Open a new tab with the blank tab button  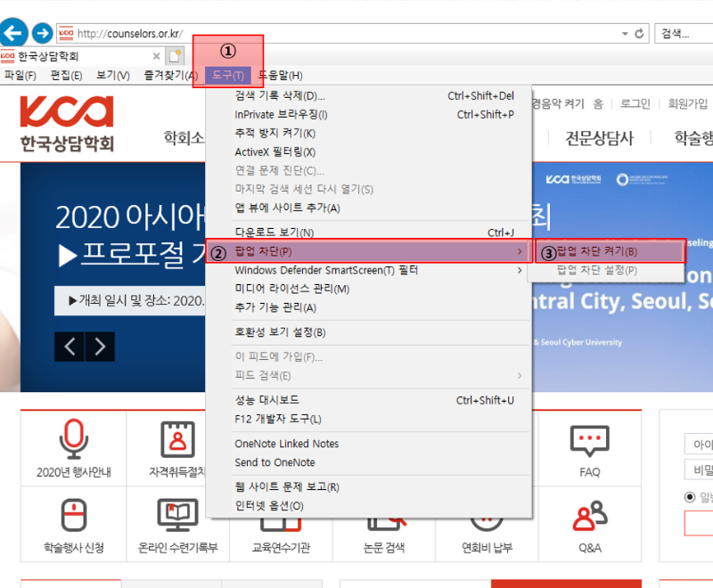coord(175,56)
